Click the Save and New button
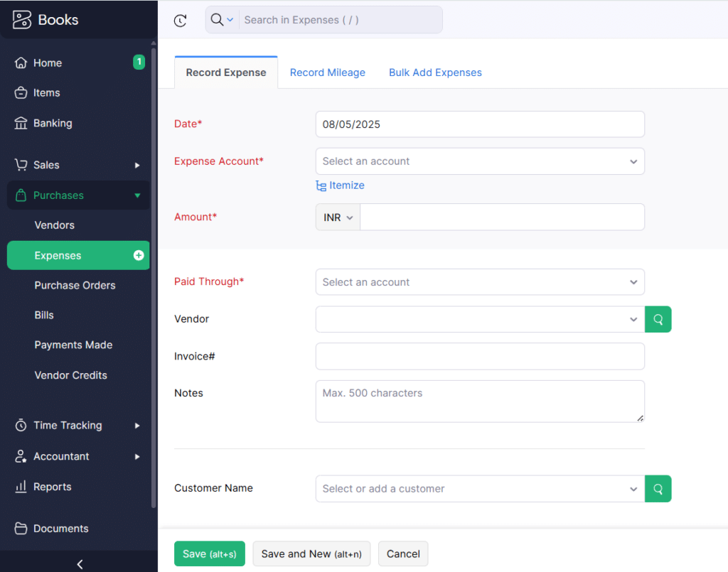The image size is (728, 572). click(311, 554)
